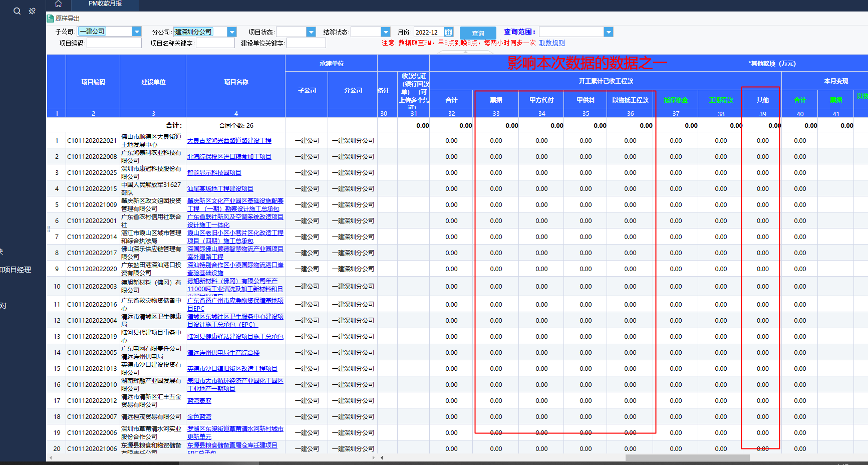Open project link 蓝湾豪庭

point(199,401)
